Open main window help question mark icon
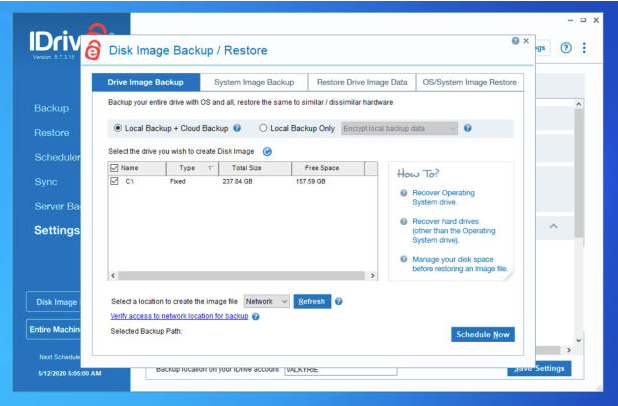The width and height of the screenshot is (618, 406). tap(566, 48)
